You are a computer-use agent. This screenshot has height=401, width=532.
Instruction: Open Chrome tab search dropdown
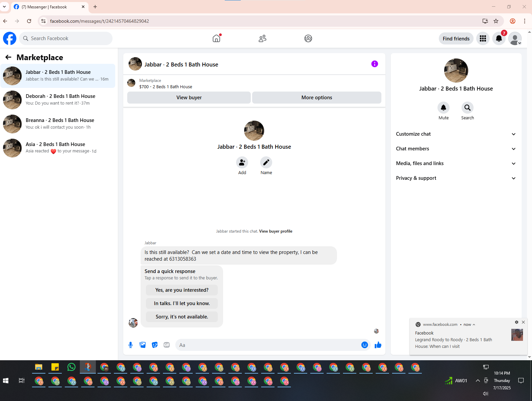tap(4, 7)
